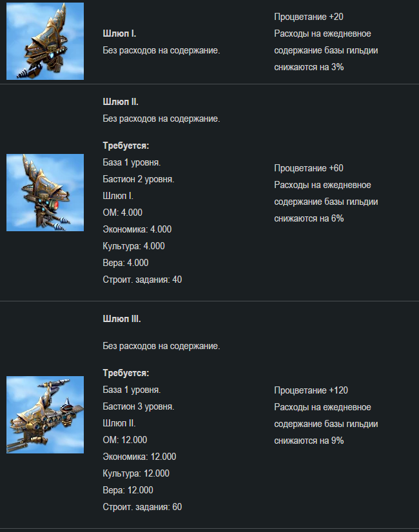This screenshot has width=419, height=532.
Task: Click 'снижаются на 9%' text
Action: (x=309, y=441)
